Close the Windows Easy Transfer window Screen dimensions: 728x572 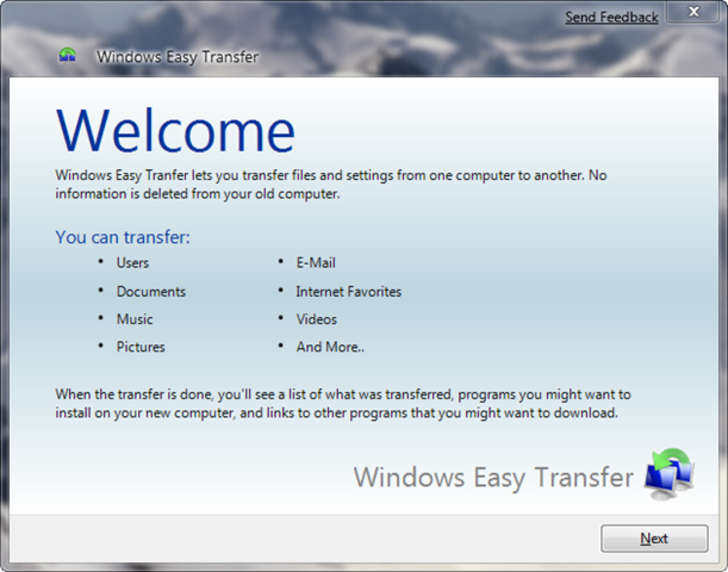(x=693, y=11)
